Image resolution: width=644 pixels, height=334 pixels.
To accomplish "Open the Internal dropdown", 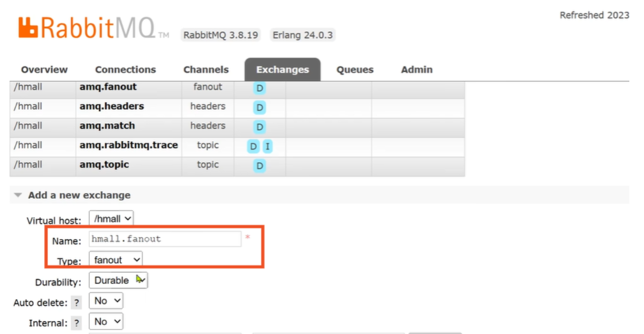I will pyautogui.click(x=106, y=321).
